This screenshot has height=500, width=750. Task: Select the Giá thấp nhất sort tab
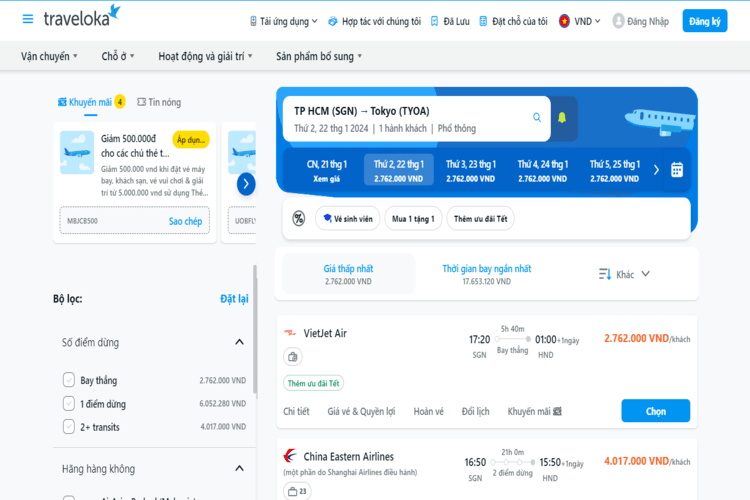click(348, 274)
